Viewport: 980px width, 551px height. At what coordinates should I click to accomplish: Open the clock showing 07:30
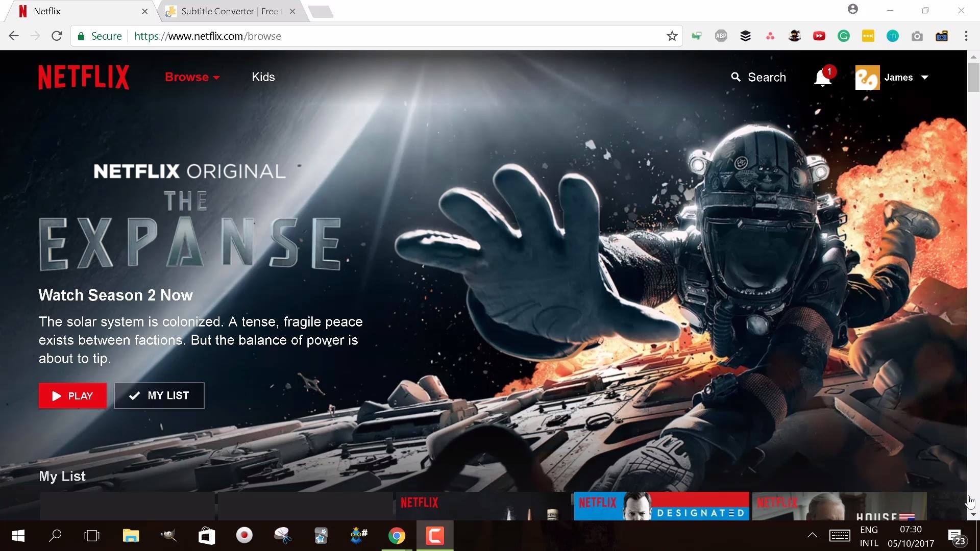tap(911, 536)
